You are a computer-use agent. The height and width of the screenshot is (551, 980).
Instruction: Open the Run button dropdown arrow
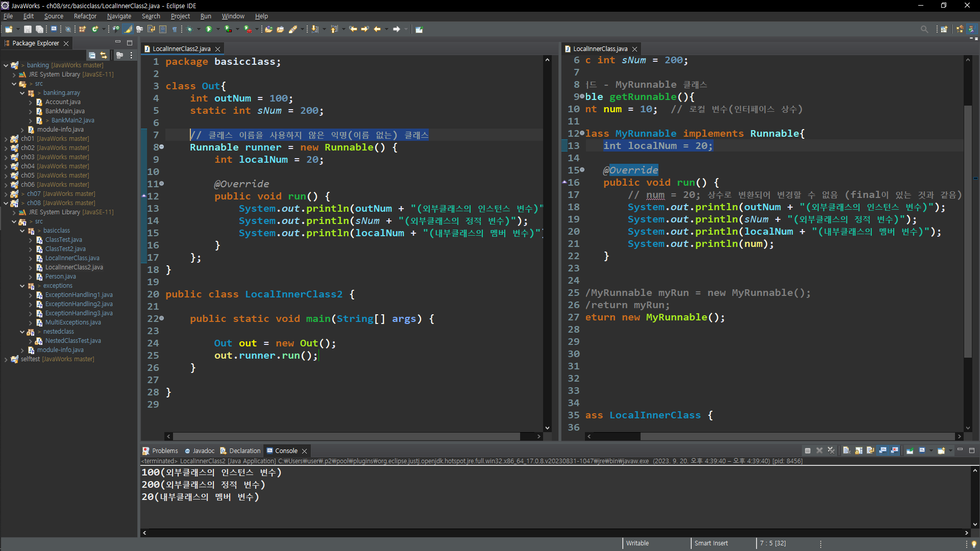pos(218,29)
